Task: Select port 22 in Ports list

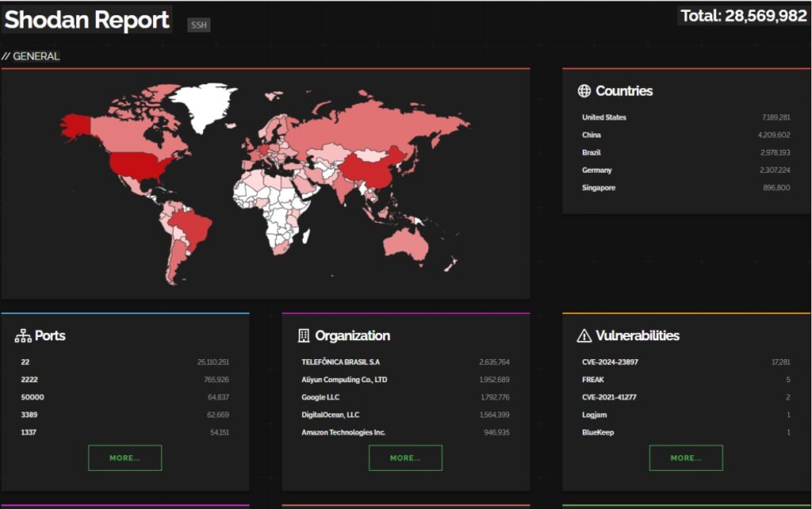Action: pos(25,362)
